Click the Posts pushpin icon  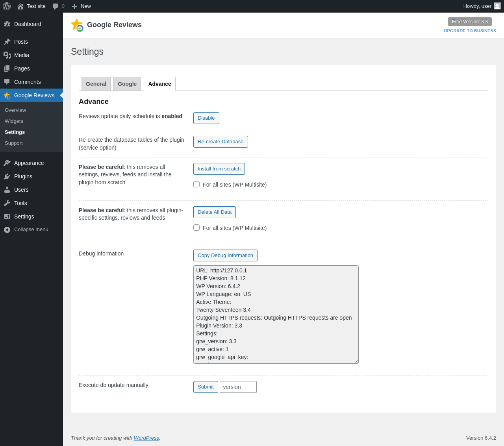pyautogui.click(x=7, y=42)
